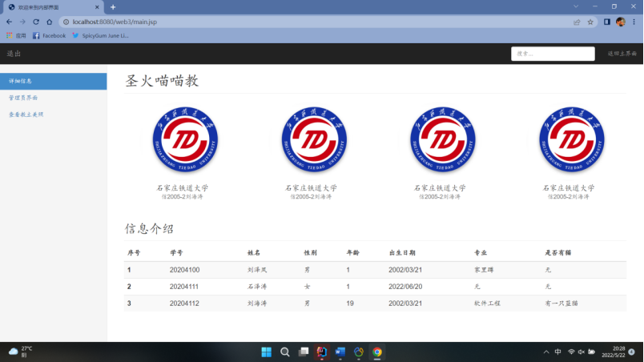Select 详细信息 in the sidebar
The width and height of the screenshot is (644, 362).
point(54,81)
